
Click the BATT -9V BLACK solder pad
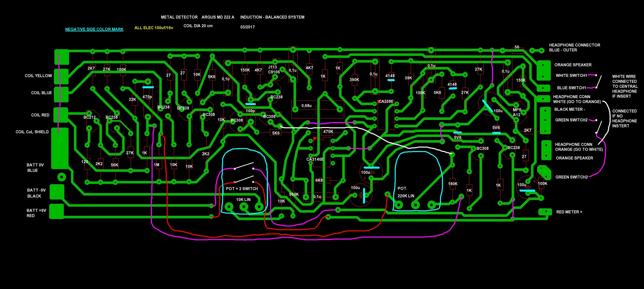[x=57, y=192]
